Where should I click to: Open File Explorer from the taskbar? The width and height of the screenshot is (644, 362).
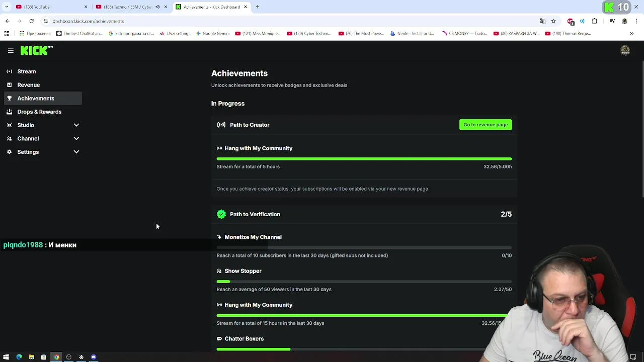[31, 357]
